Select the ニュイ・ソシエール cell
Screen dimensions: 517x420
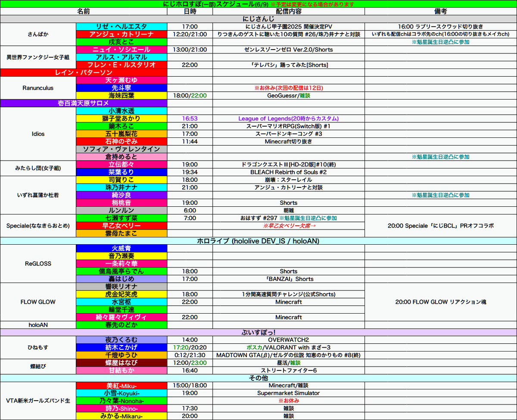point(121,50)
